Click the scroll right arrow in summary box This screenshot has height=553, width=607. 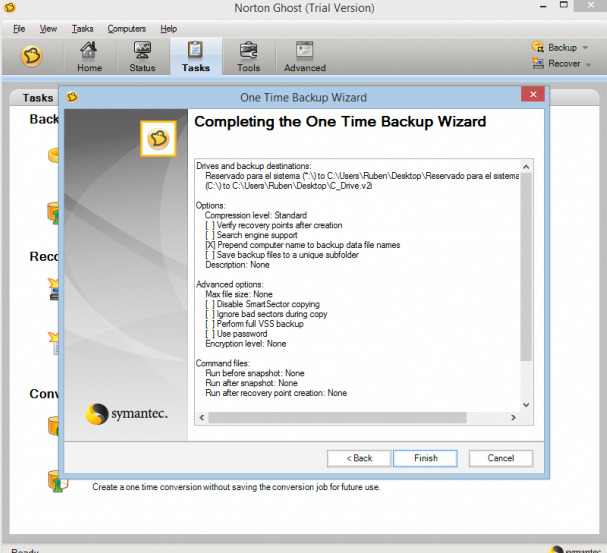click(x=513, y=418)
